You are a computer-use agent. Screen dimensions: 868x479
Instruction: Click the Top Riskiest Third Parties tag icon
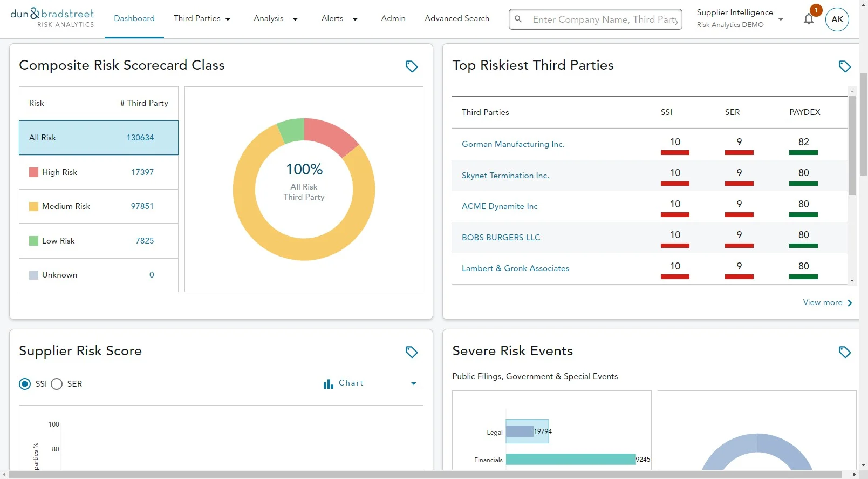tap(845, 66)
